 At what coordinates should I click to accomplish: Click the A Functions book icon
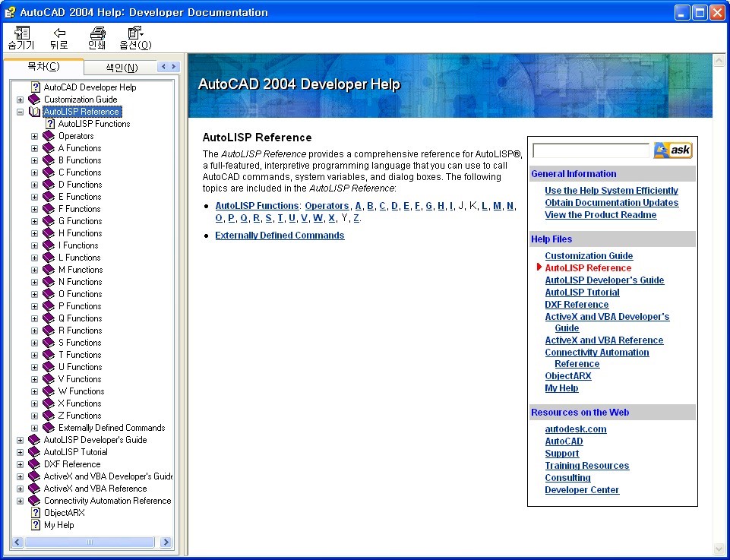coord(49,148)
